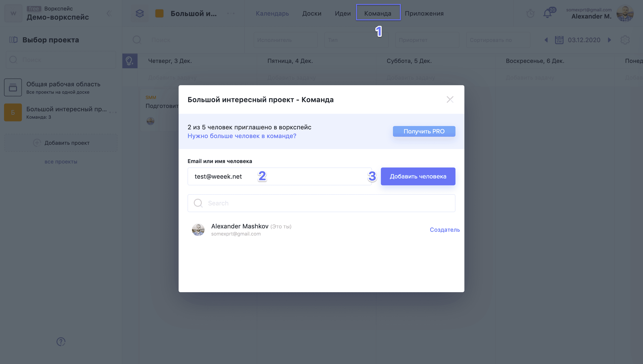The height and width of the screenshot is (364, 643).
Task: Focus the email field containing test@weeek.net
Action: pyautogui.click(x=280, y=176)
